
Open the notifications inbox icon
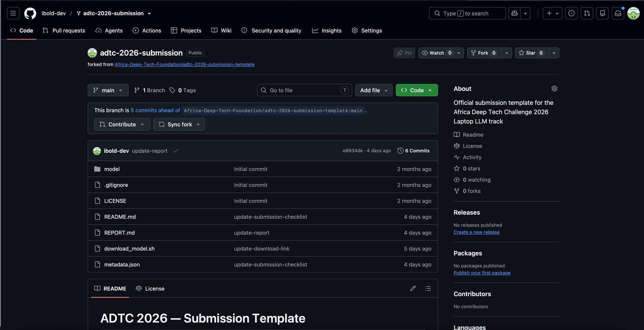(x=618, y=13)
